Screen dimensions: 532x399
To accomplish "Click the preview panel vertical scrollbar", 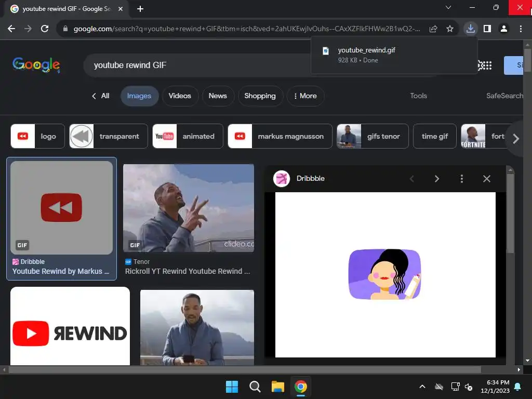I will (510, 214).
